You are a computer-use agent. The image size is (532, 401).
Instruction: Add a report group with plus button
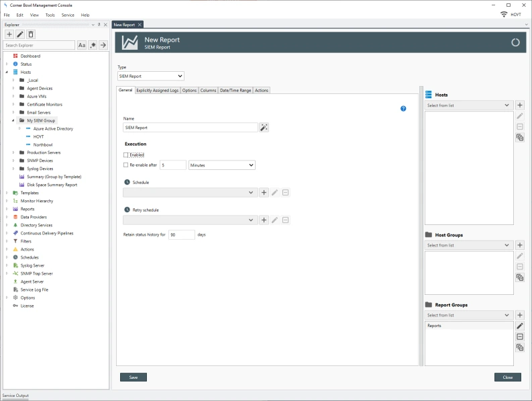coord(519,315)
